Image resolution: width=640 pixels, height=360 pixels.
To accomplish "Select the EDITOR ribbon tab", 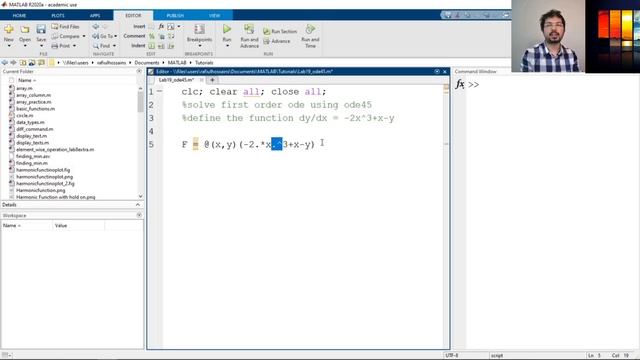I will click(x=133, y=16).
